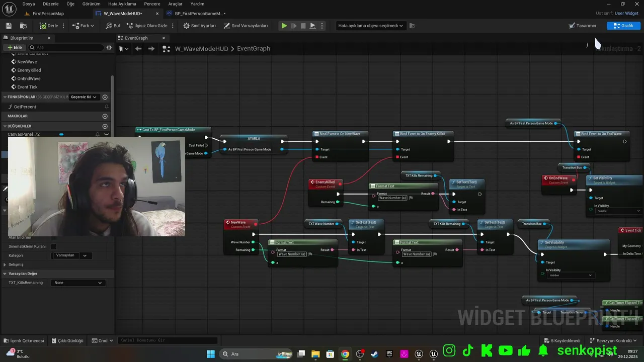Select the NewWave event in list

tap(27, 62)
